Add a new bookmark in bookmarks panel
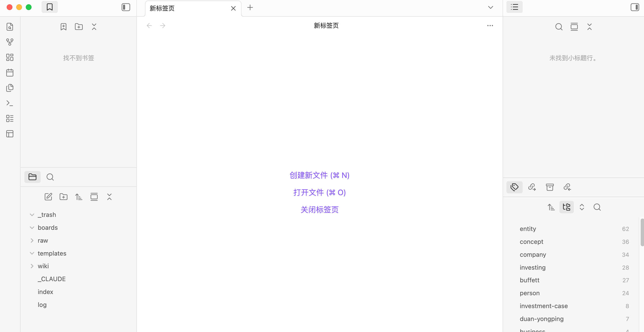The height and width of the screenshot is (332, 644). (64, 27)
